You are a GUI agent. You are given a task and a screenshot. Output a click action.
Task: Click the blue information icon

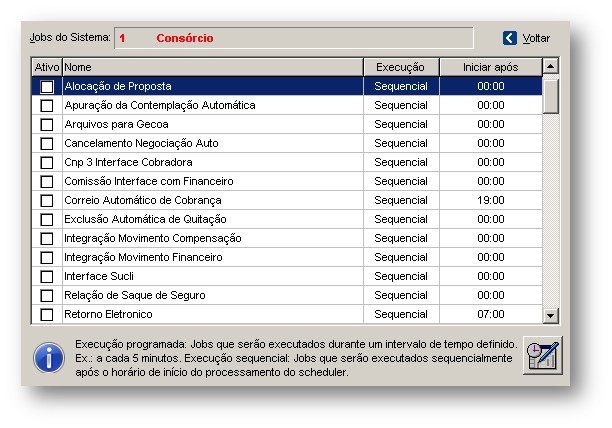click(x=49, y=357)
